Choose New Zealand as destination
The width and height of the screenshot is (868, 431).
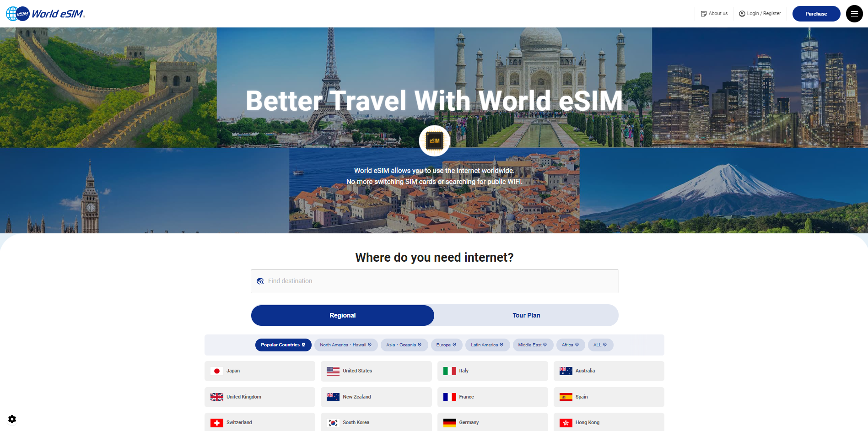(376, 397)
